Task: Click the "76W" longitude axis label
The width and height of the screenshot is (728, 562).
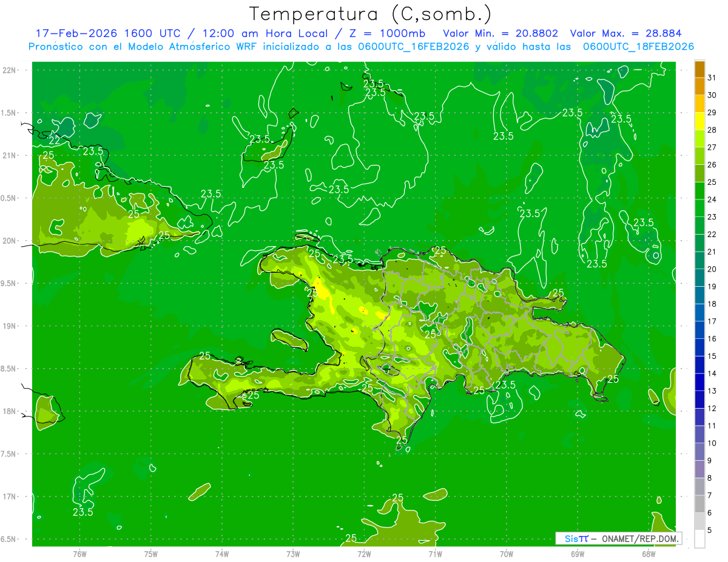Action: (x=79, y=554)
